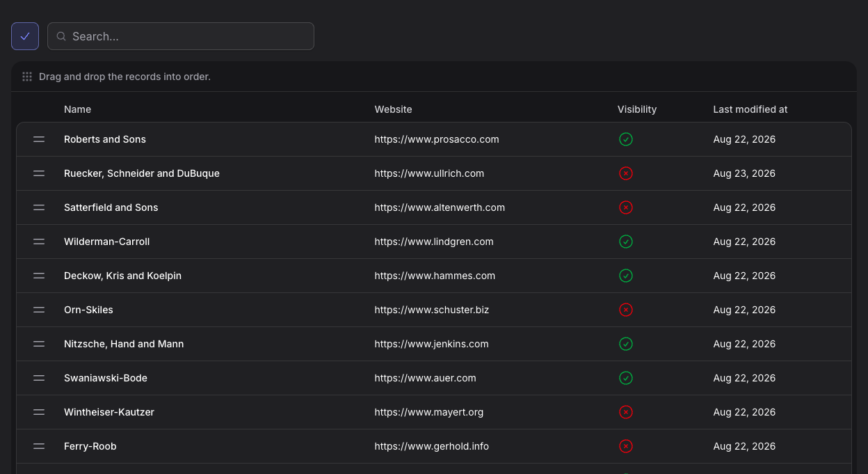This screenshot has height=474, width=868.
Task: Select the Deckow, Kris and Koelpin name
Action: 122,276
